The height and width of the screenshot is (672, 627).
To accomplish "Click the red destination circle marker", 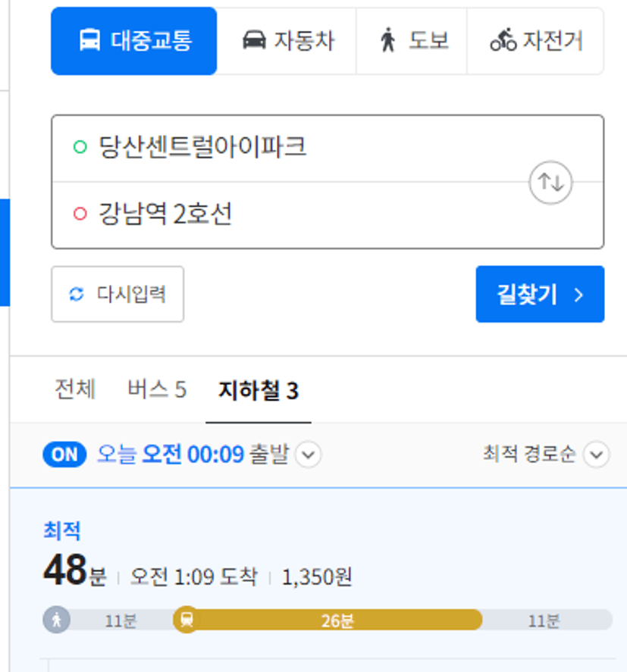I will (x=80, y=214).
